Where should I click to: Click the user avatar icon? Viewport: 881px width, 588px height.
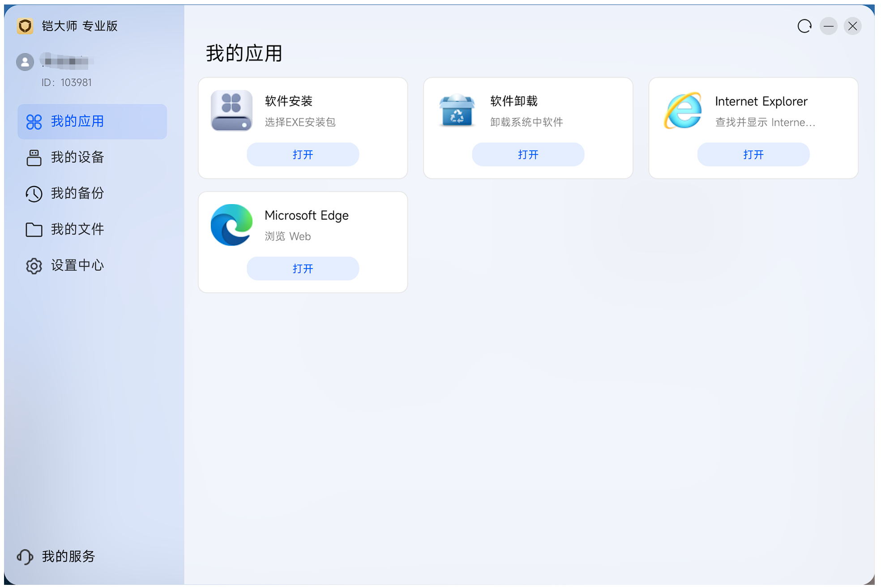pos(25,62)
